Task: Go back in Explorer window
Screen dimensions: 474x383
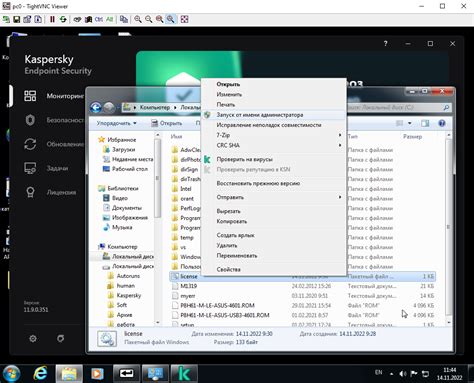Action: click(x=96, y=107)
